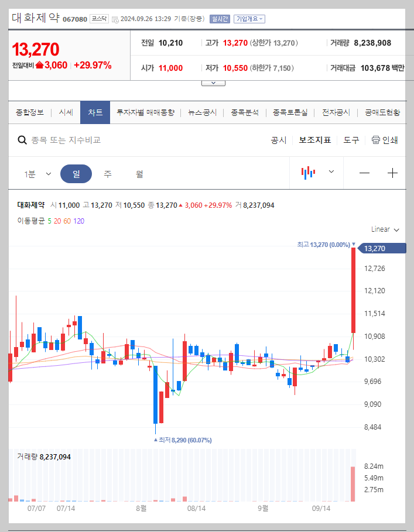Image resolution: width=414 pixels, height=532 pixels.
Task: Open the 공시 disclosure link
Action: 278,140
